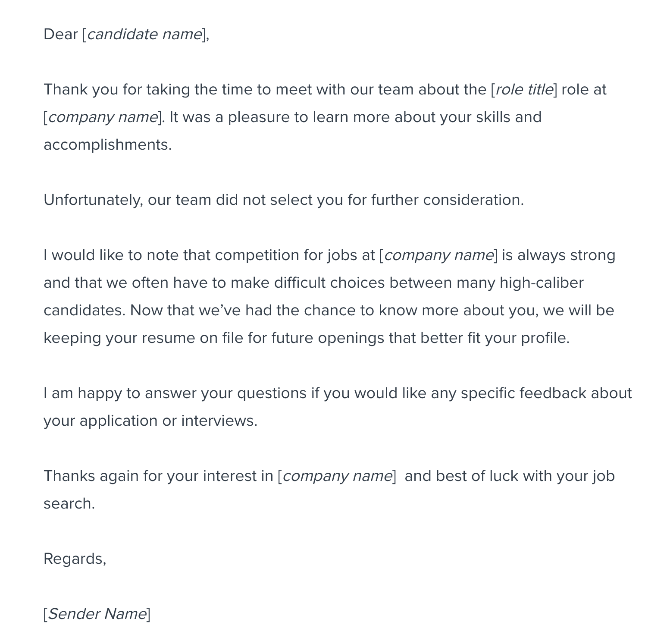This screenshot has width=667, height=644.
Task: Click the word 'accomplishments'
Action: (106, 145)
